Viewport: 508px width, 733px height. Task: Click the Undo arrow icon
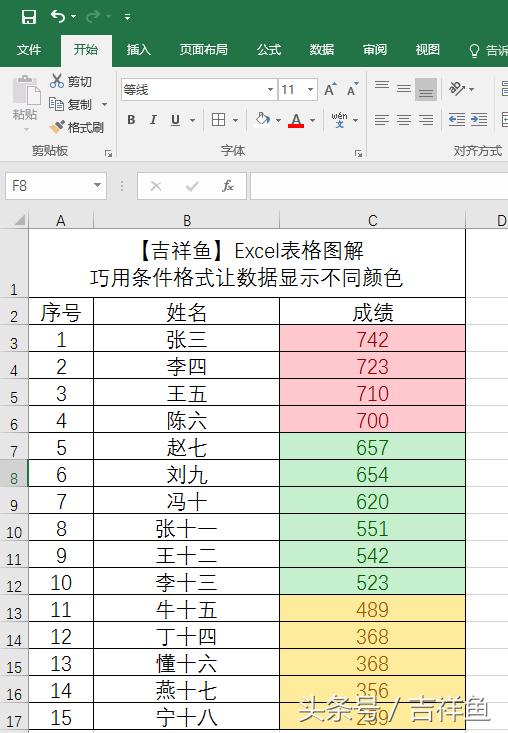pyautogui.click(x=58, y=17)
